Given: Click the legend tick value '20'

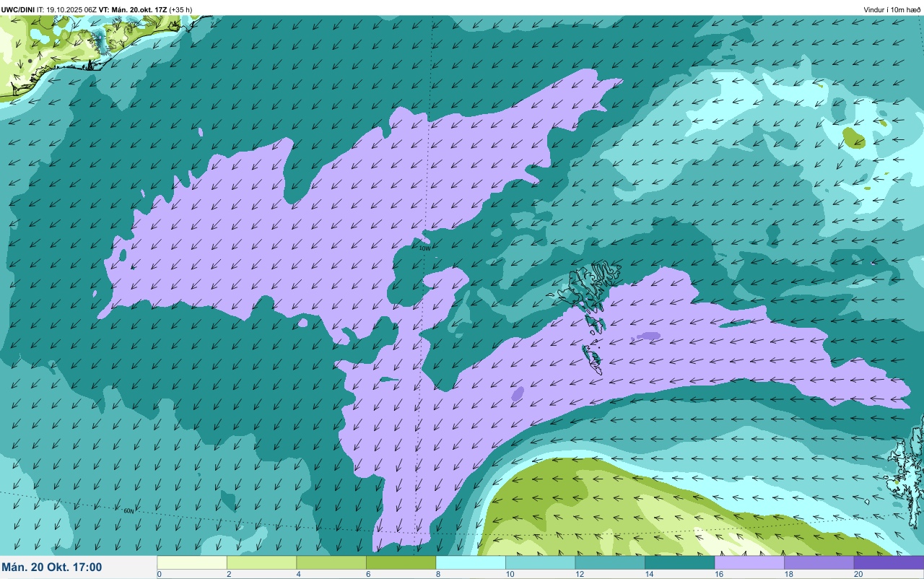Looking at the screenshot, I should pos(858,574).
